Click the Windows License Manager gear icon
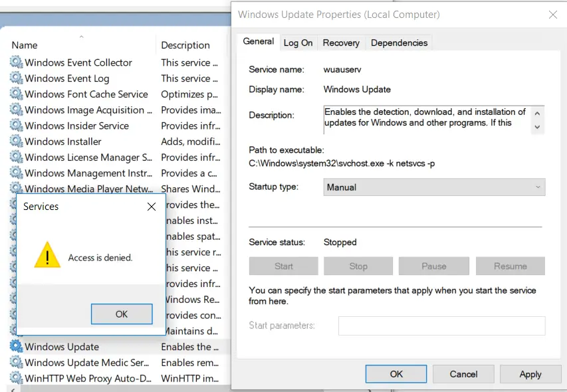This screenshot has width=567, height=392. point(16,157)
